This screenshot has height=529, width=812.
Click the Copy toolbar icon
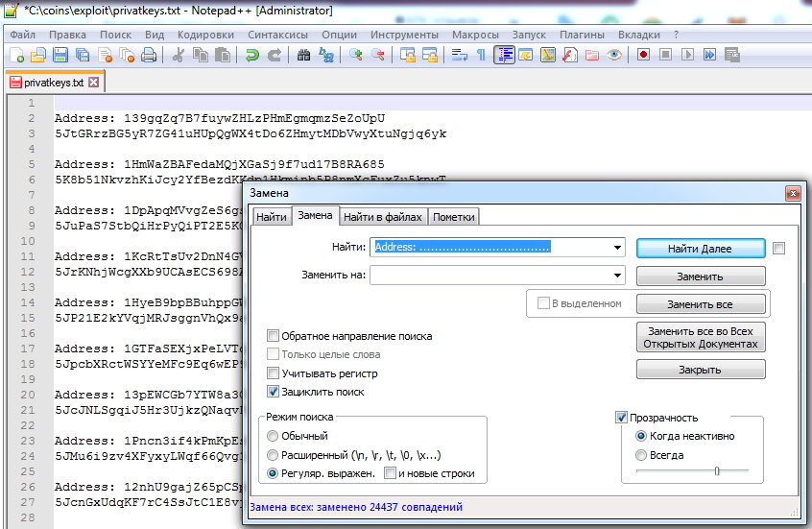201,55
